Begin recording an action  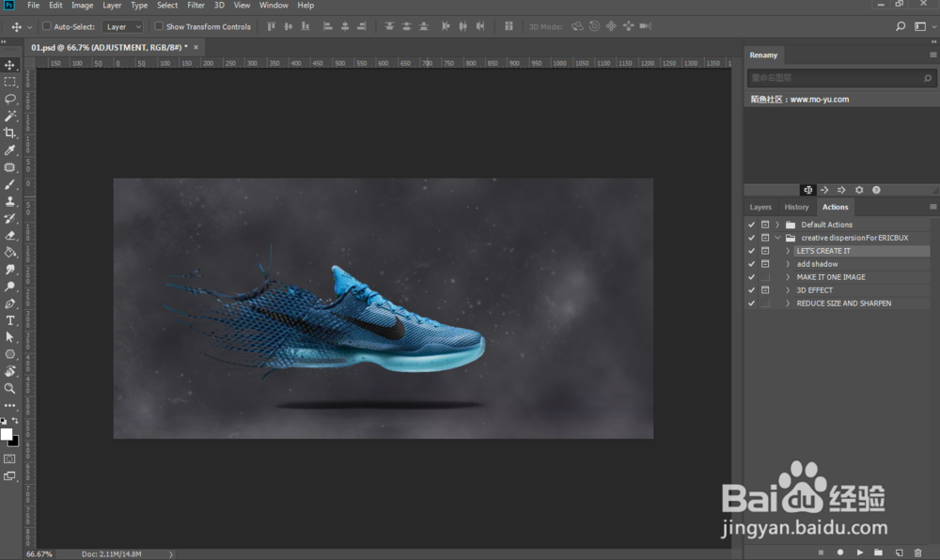[x=839, y=552]
